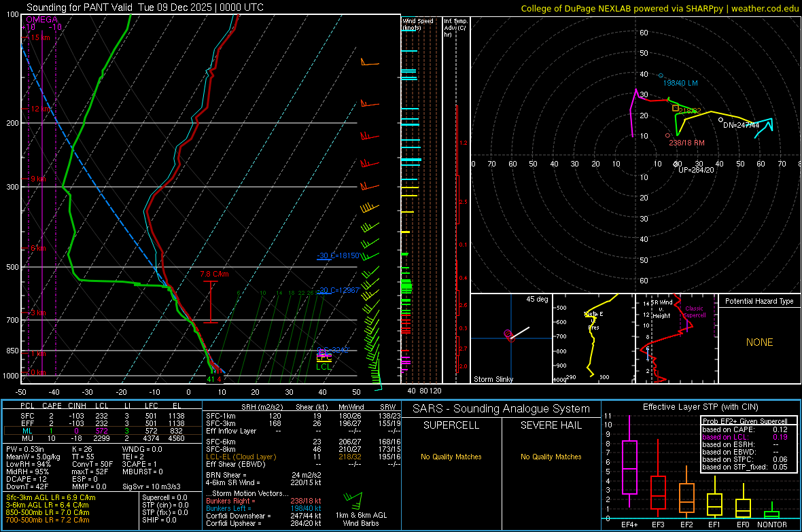Click the green 1km & 6km wind barbs graphic

click(x=353, y=500)
